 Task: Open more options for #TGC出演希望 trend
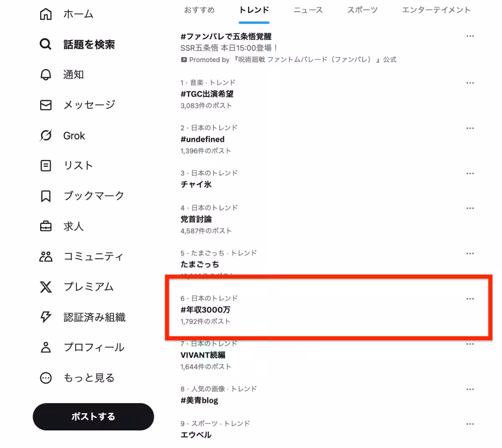[x=470, y=83]
